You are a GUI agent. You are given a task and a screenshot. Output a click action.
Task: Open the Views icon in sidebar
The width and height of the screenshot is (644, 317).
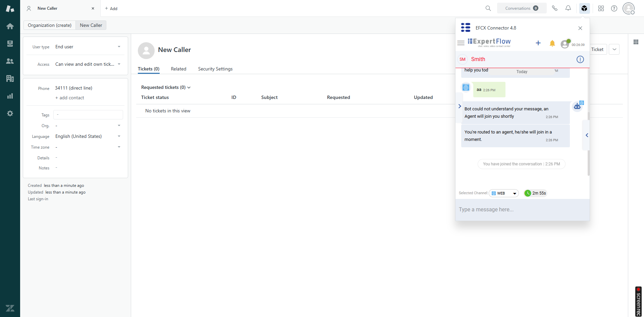(x=10, y=44)
